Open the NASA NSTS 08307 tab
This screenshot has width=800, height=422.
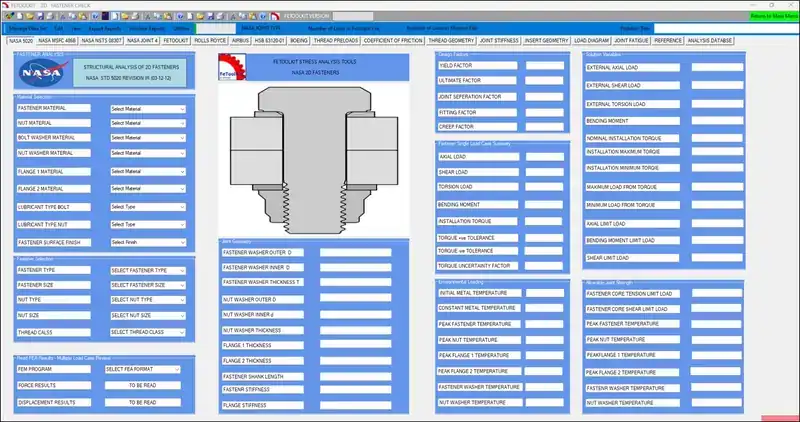pos(102,40)
